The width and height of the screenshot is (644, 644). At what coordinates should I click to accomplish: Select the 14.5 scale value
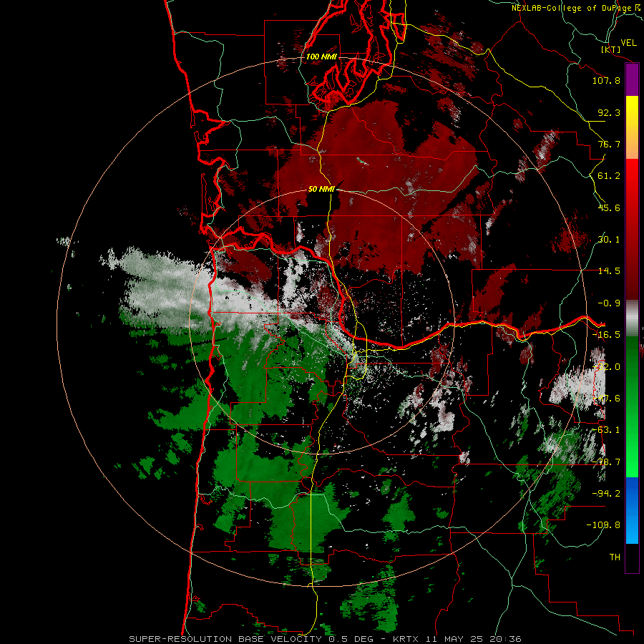(x=609, y=271)
